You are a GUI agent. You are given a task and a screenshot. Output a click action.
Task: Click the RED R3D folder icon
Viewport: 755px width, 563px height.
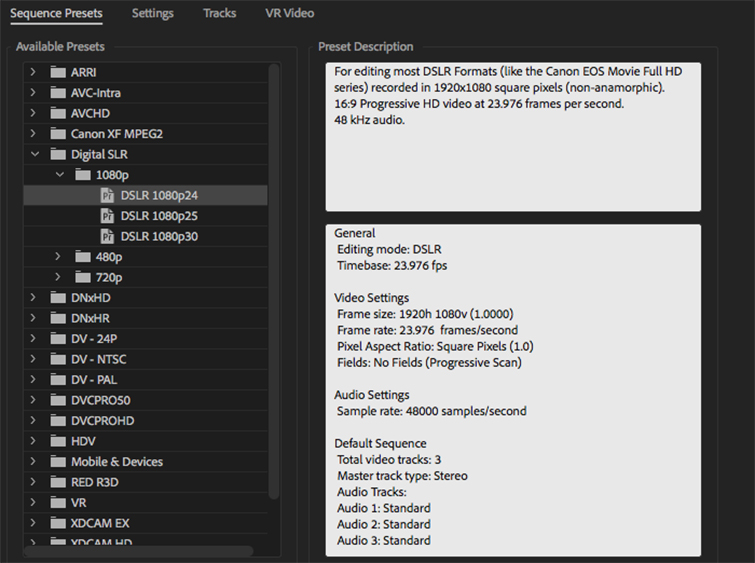(58, 482)
